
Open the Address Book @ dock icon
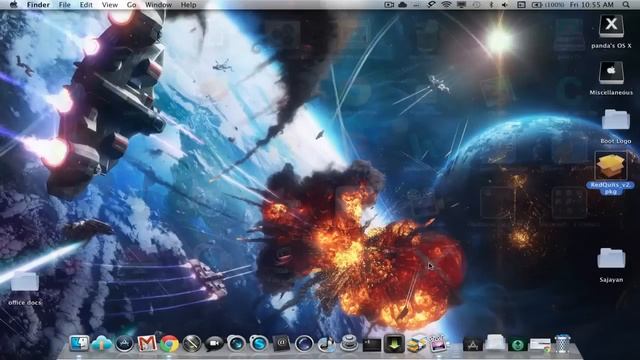(x=281, y=344)
